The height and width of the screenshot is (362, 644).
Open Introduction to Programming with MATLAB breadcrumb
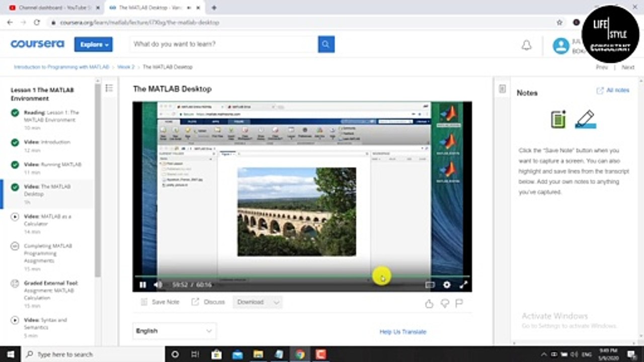[x=61, y=67]
